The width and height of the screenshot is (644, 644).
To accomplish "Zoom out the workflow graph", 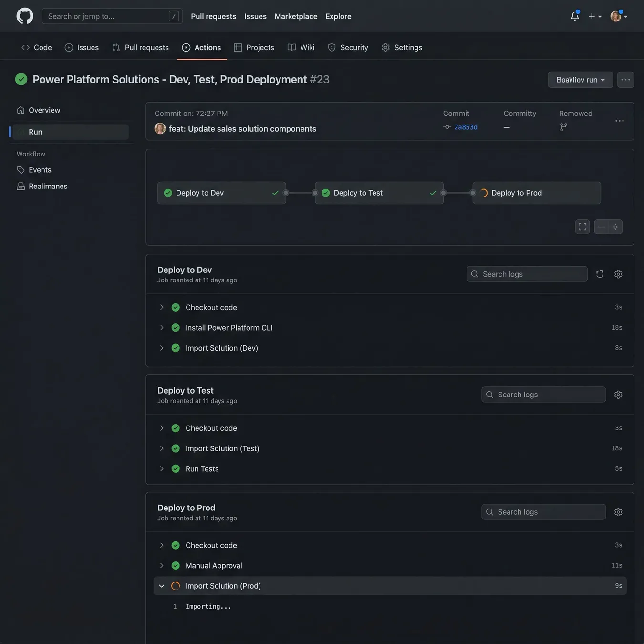I will 601,227.
